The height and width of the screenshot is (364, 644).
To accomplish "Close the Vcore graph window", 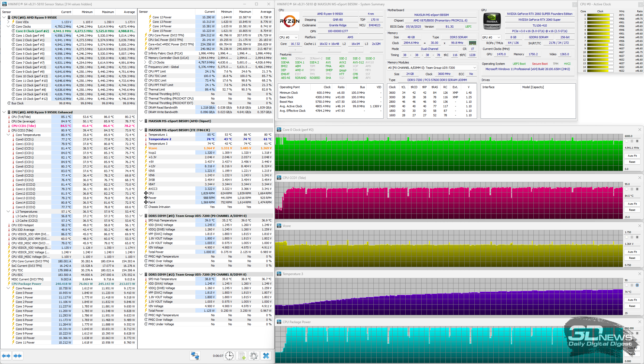I will (639, 226).
